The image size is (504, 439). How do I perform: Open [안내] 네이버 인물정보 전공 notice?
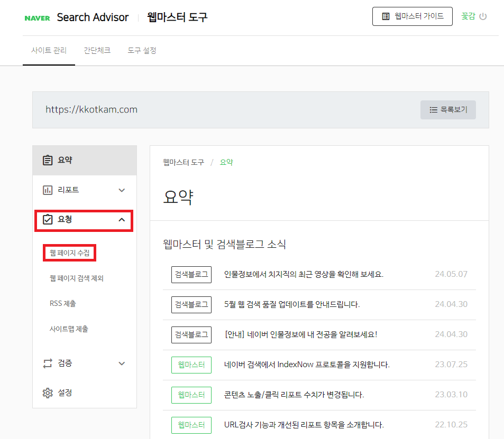(x=301, y=334)
